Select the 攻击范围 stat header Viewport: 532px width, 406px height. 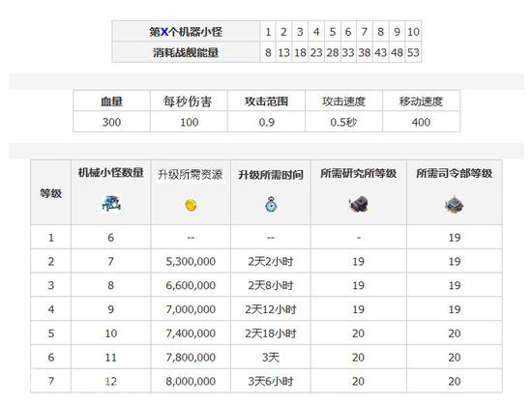tap(266, 101)
